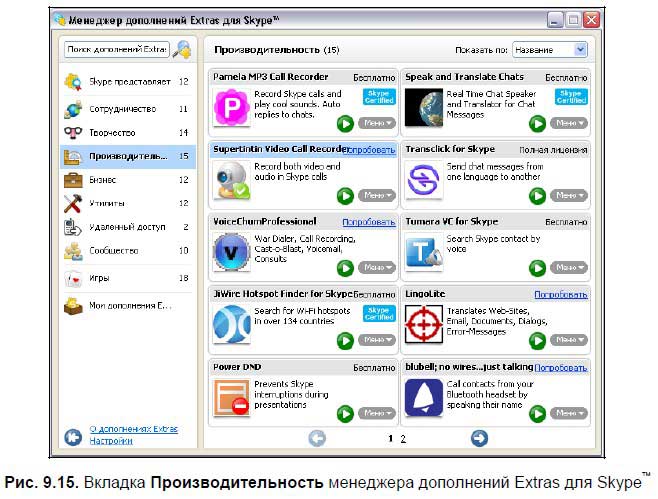Viewport: 658px width, 499px height.
Task: Open the Игры category
Action: [x=98, y=278]
